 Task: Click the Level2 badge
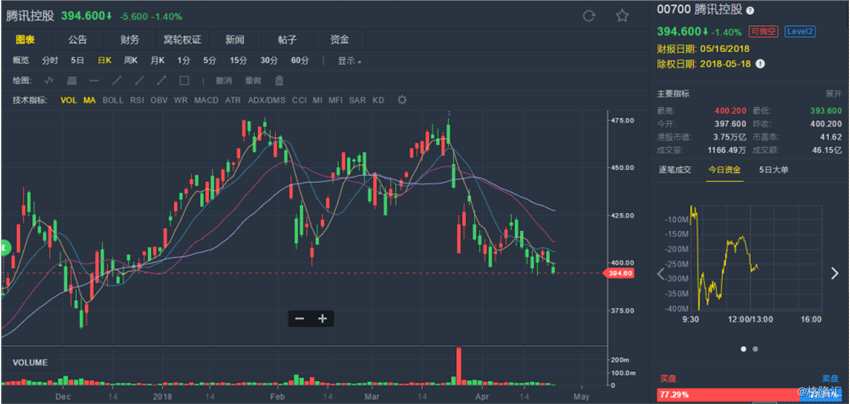click(x=800, y=31)
